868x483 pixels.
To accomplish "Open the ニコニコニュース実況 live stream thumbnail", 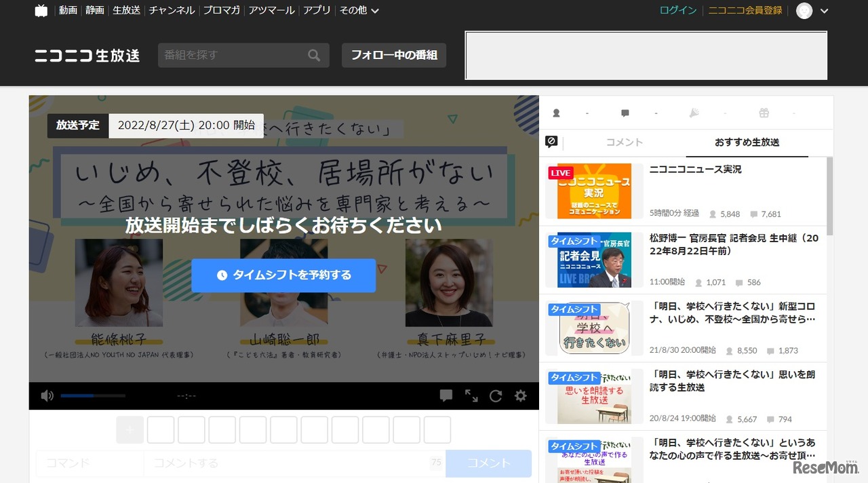I will click(593, 191).
